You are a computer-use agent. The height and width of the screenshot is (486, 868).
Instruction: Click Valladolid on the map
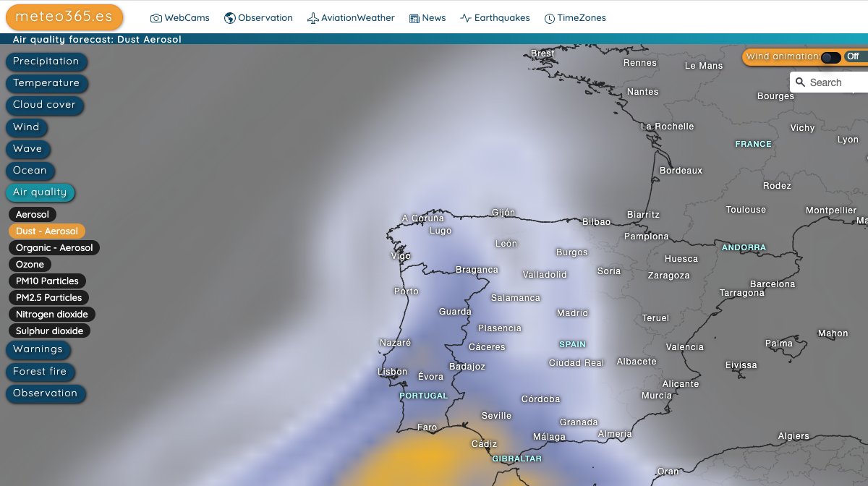545,275
